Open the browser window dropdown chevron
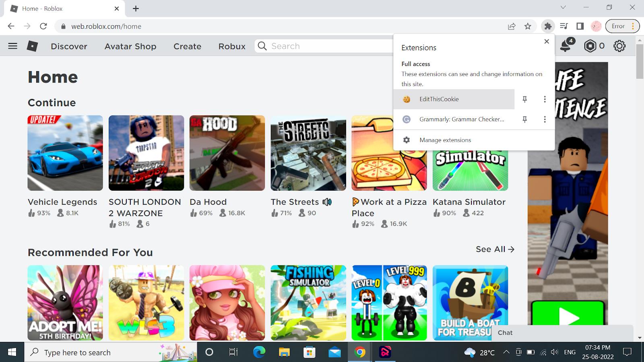This screenshot has height=362, width=644. point(562,7)
